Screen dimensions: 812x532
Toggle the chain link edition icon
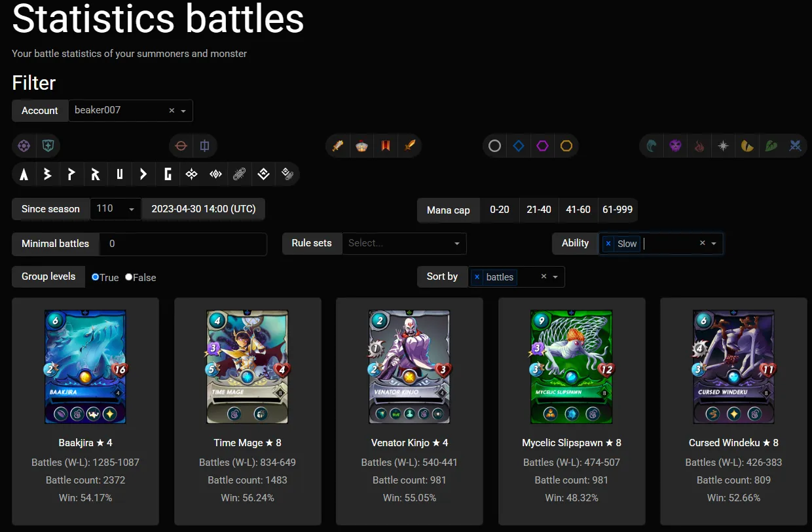click(240, 174)
